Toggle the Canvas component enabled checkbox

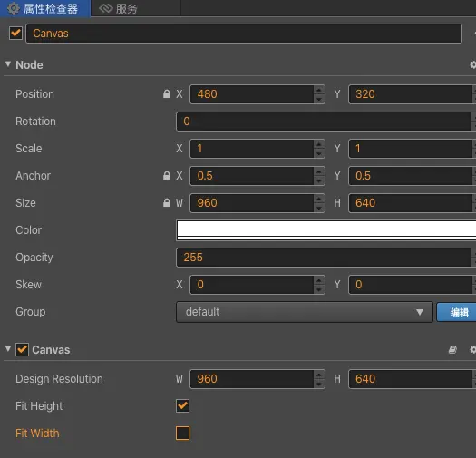pos(22,349)
